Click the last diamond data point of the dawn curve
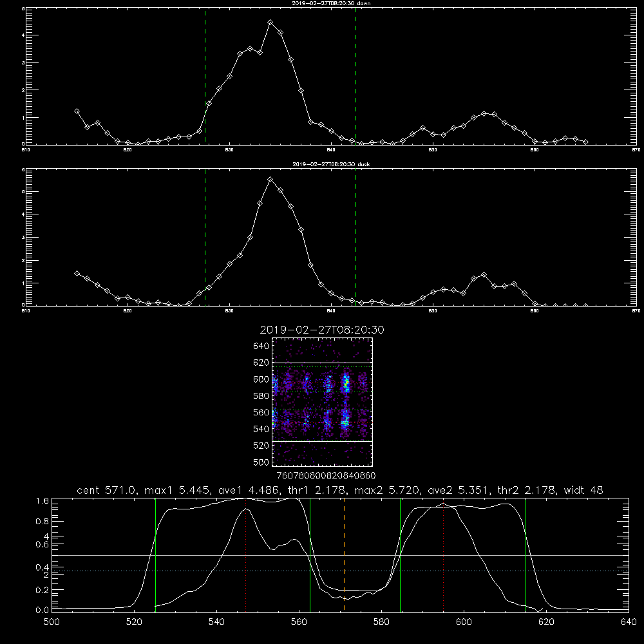Image resolution: width=644 pixels, height=644 pixels. pos(585,142)
